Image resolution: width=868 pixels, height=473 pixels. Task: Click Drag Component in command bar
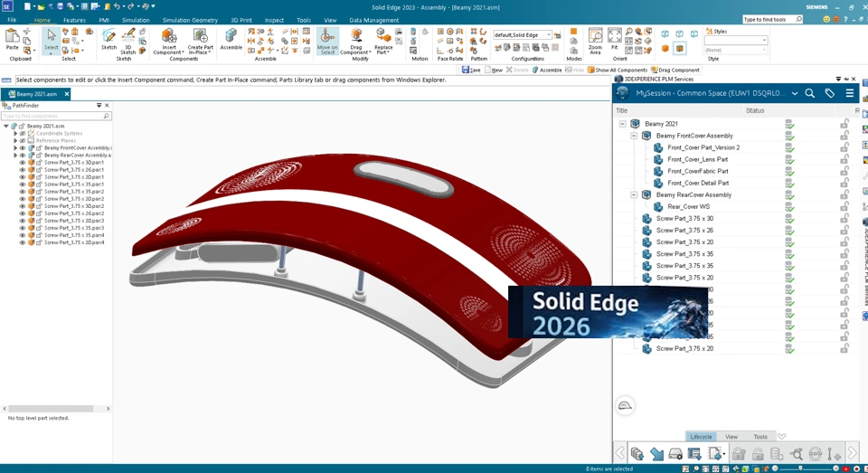pyautogui.click(x=675, y=70)
